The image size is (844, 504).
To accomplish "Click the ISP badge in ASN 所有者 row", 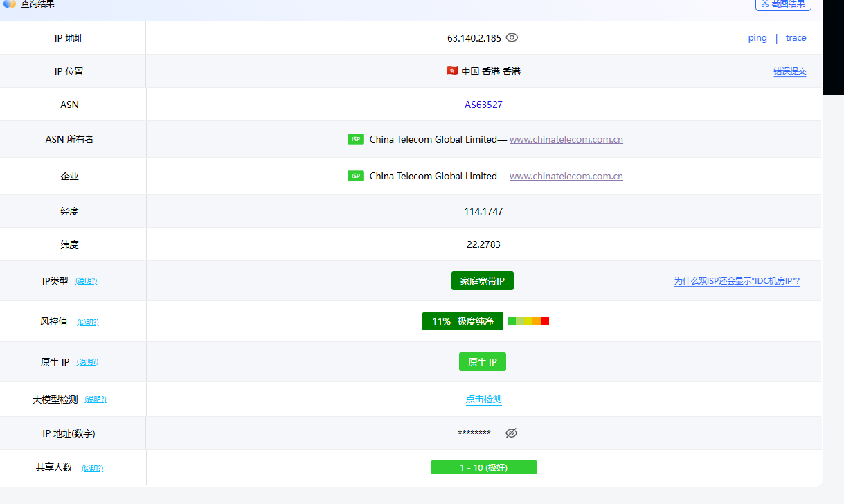I will (355, 139).
